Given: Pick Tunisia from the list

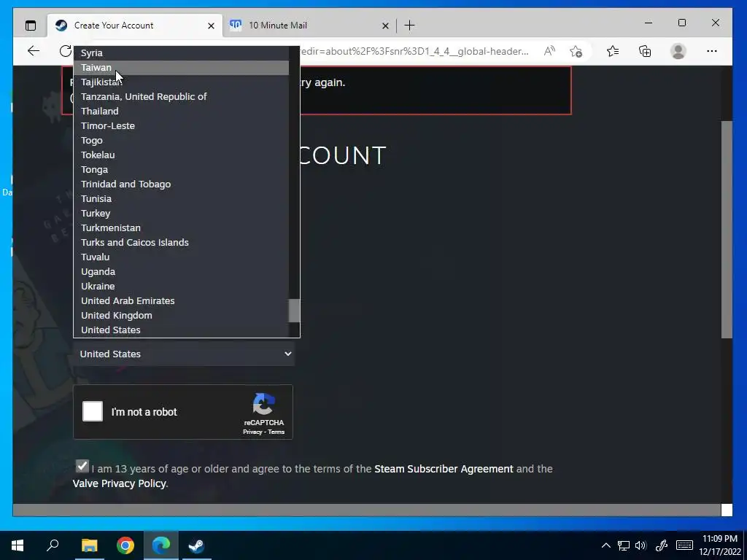Looking at the screenshot, I should [181, 198].
